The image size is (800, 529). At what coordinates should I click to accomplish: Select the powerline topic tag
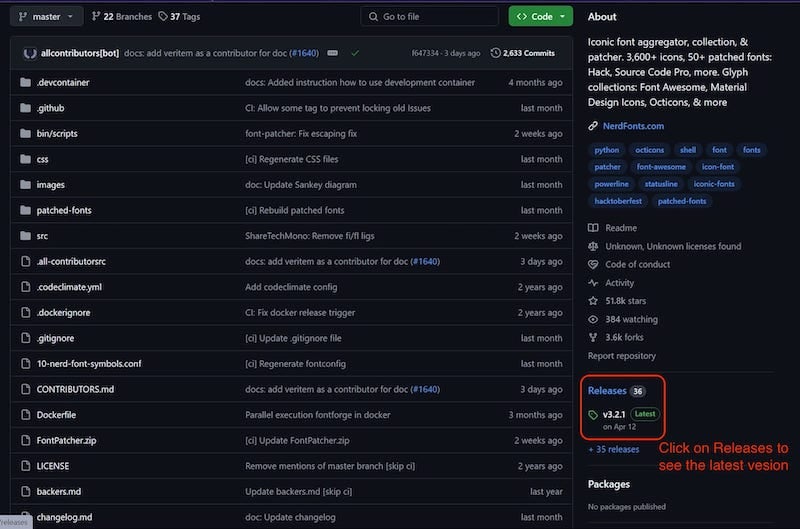pos(611,184)
